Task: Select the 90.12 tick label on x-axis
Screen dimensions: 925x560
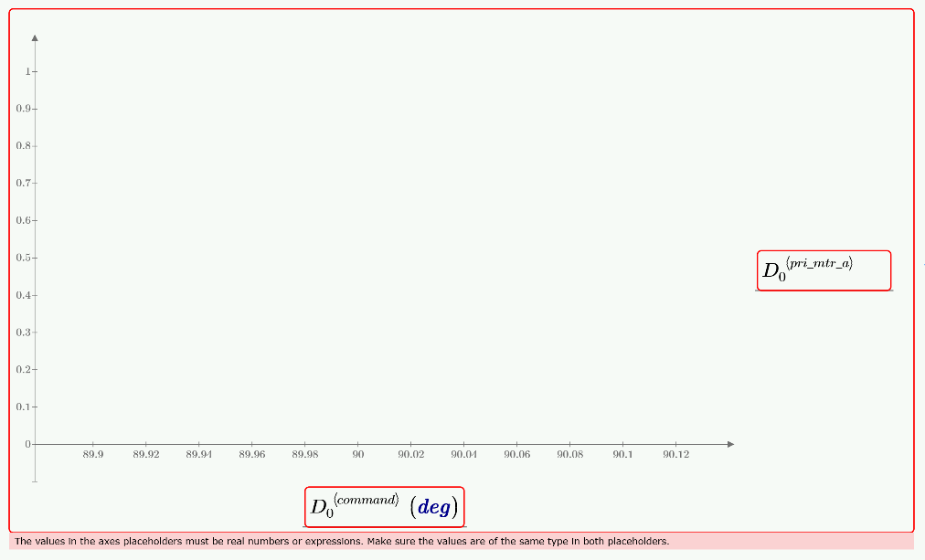Action: 675,453
